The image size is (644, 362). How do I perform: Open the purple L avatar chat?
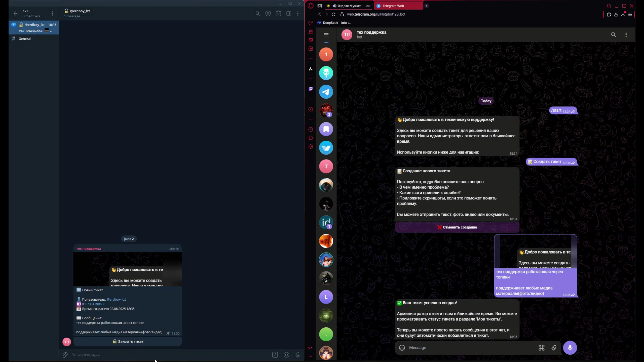[x=326, y=297]
